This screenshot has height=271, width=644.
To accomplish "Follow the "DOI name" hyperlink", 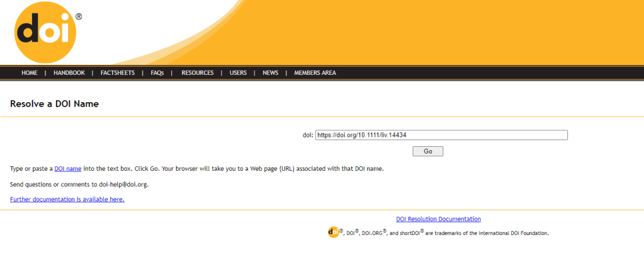I will point(67,169).
